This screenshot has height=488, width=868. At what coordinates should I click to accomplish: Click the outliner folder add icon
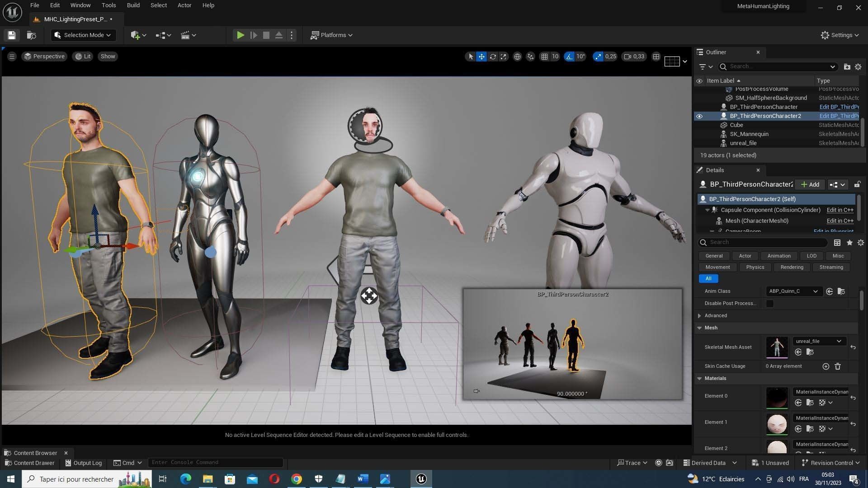[847, 67]
